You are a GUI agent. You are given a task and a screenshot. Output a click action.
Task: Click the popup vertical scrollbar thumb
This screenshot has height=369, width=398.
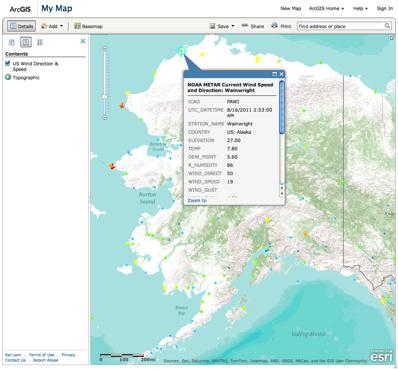pos(282,107)
